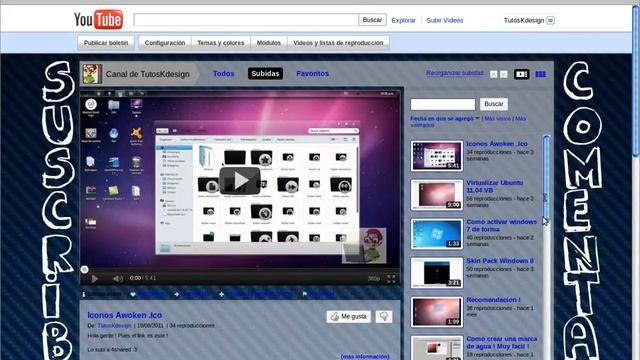Change video quality from 360p
Screen dimensions: 640x360
[x=373, y=278]
